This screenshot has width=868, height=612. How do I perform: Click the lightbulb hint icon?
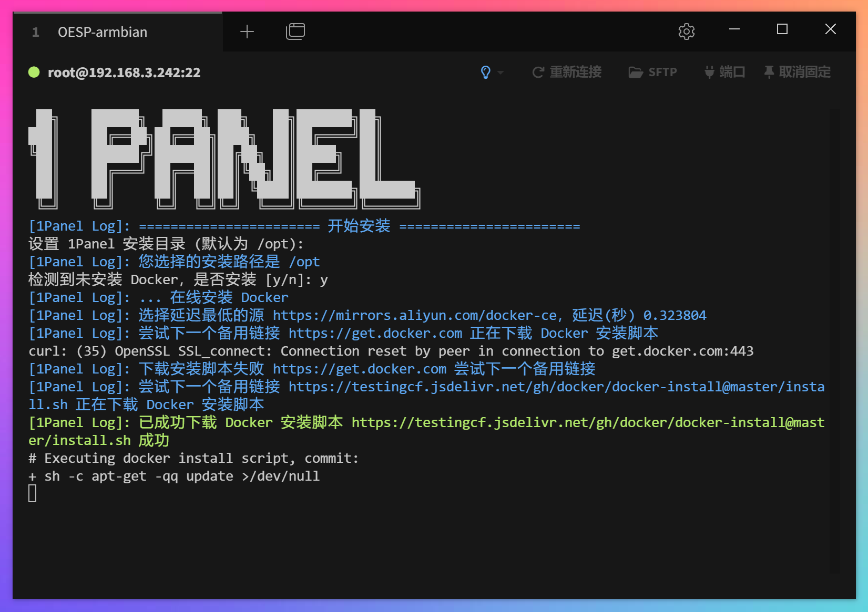tap(485, 72)
